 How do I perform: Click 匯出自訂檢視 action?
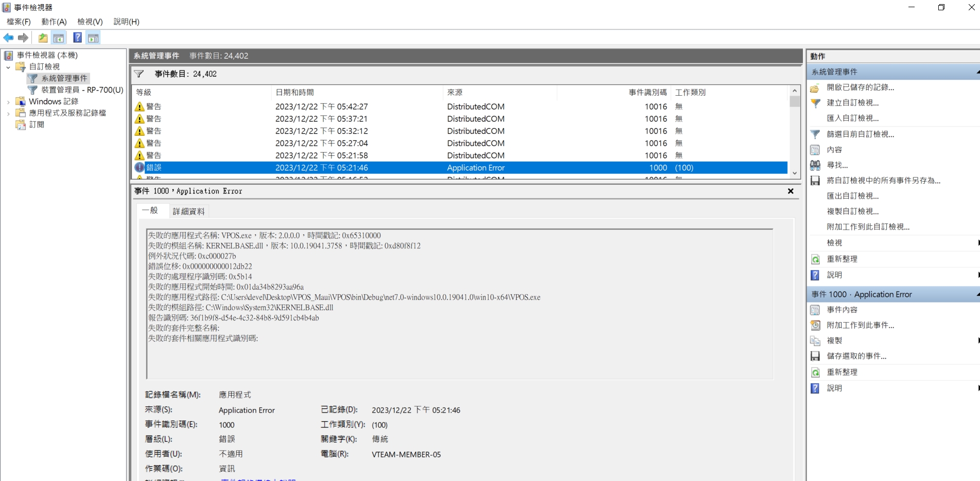point(852,196)
